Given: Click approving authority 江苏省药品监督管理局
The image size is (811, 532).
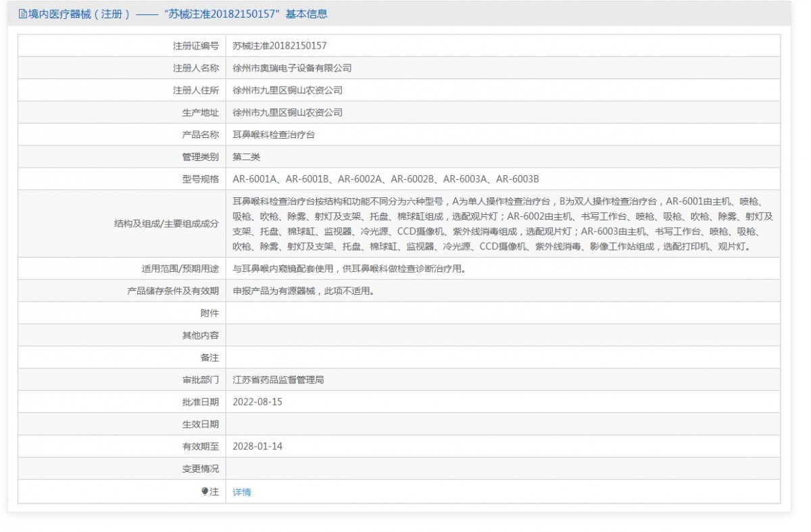Looking at the screenshot, I should coord(278,381).
